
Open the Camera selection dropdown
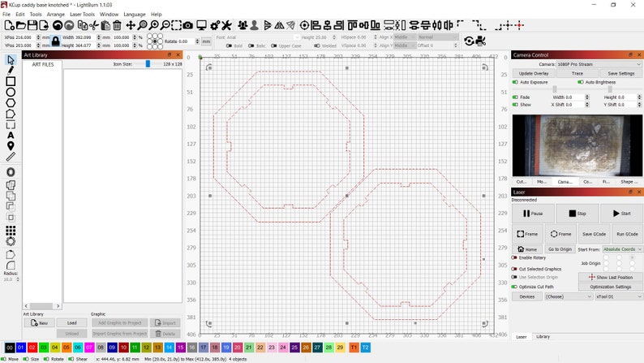[x=599, y=64]
